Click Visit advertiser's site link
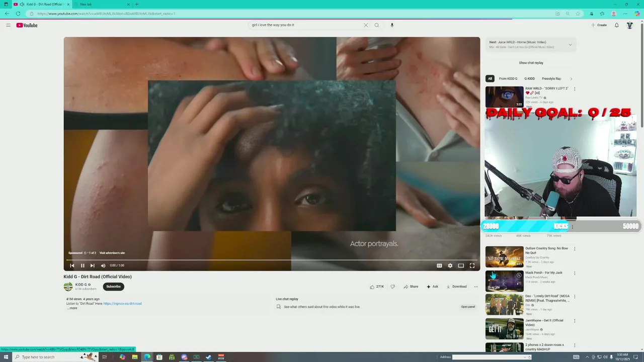The height and width of the screenshot is (362, 644). click(112, 253)
